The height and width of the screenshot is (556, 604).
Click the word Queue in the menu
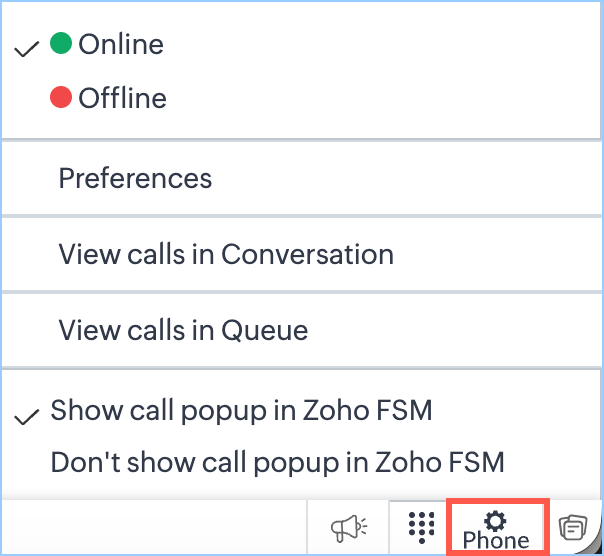265,330
